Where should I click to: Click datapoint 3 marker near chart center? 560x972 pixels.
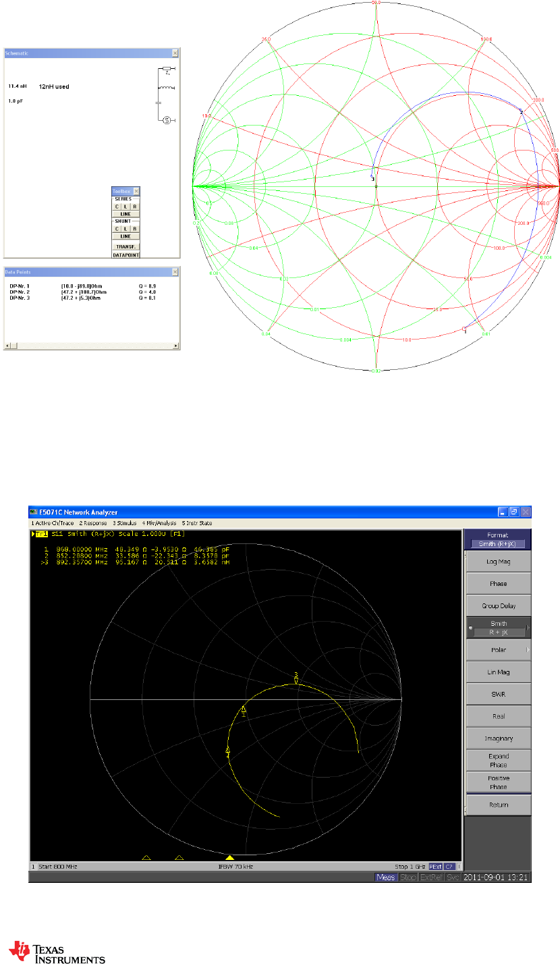coord(373,178)
